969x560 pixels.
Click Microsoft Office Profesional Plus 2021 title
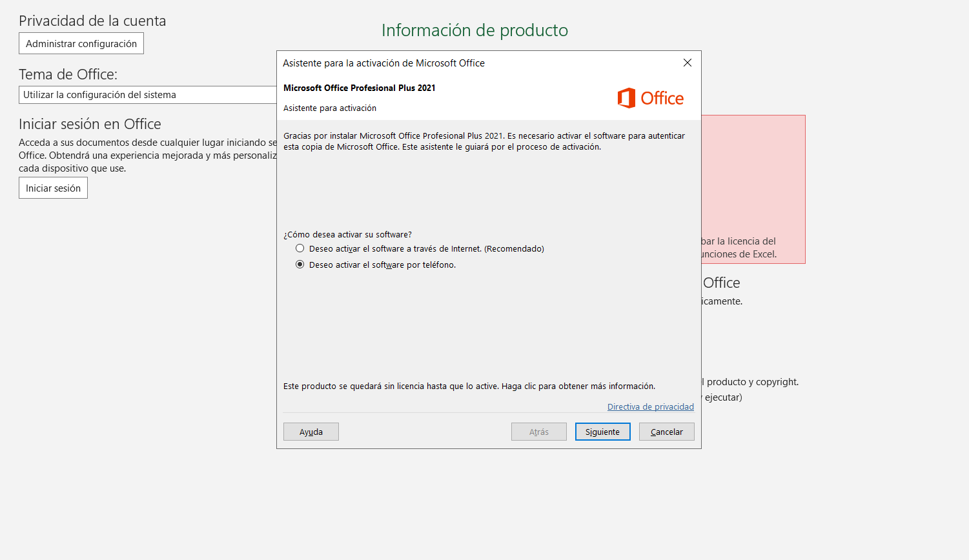359,88
